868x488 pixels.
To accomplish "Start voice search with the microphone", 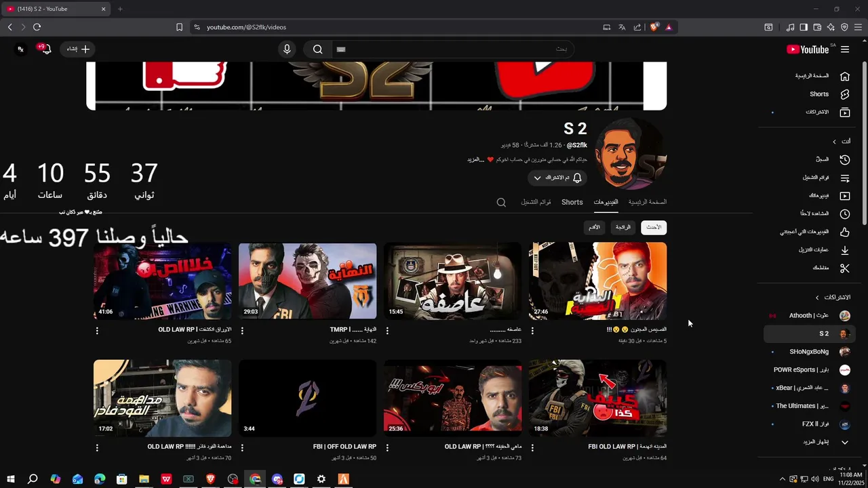I will 287,49.
